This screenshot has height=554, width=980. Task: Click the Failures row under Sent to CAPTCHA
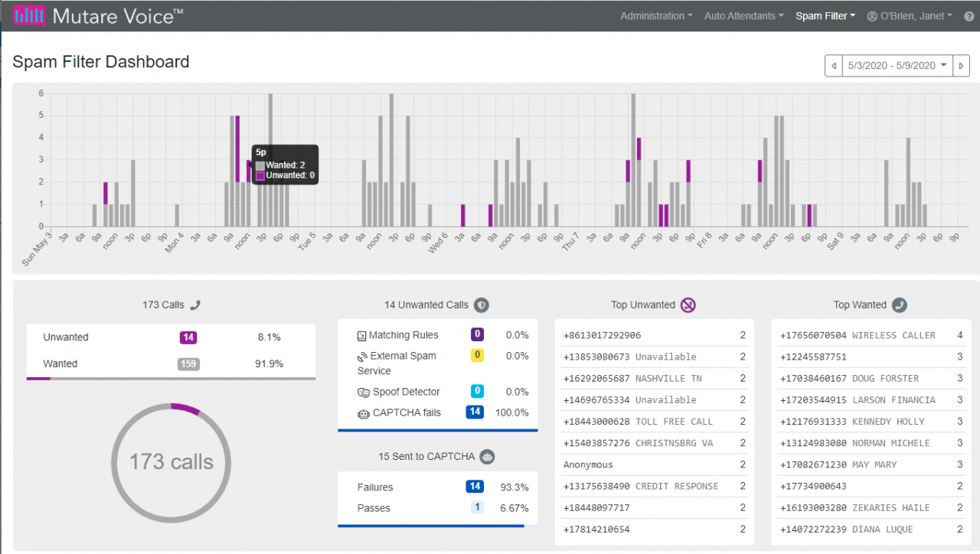[x=438, y=487]
